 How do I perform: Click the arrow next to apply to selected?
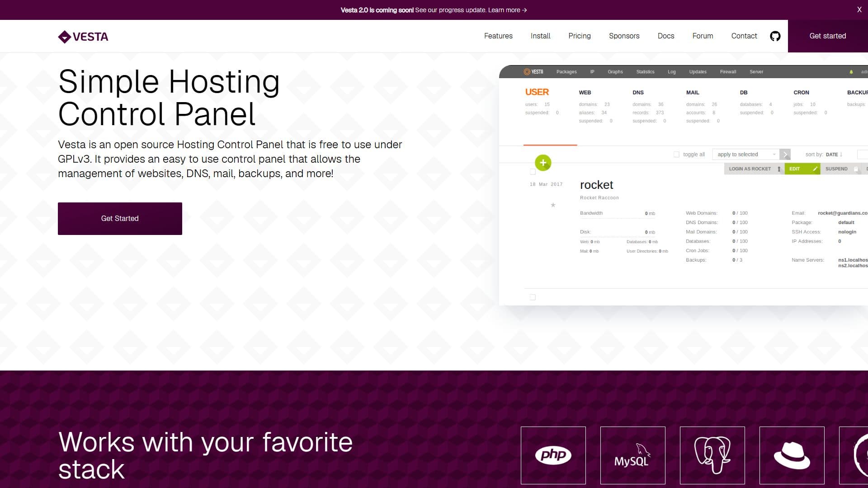785,155
